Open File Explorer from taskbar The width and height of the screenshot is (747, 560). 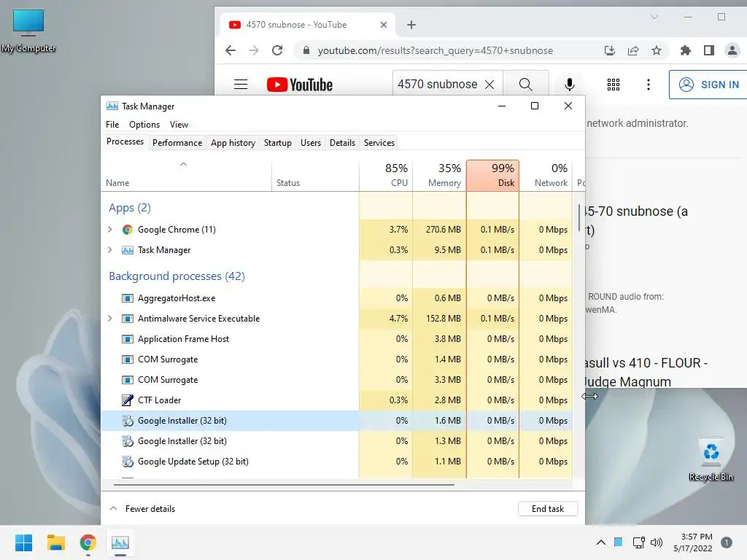point(55,542)
